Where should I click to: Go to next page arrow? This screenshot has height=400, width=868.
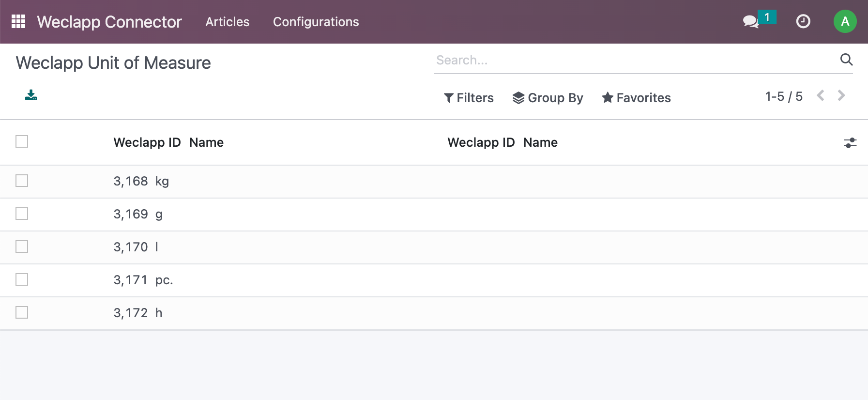click(x=841, y=95)
